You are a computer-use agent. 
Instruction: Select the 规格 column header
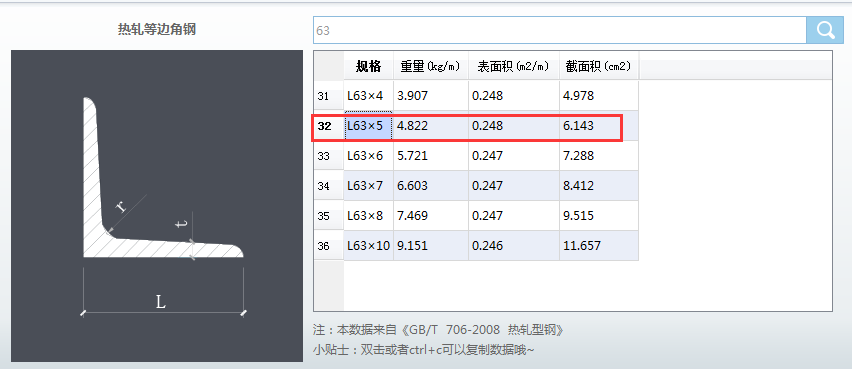click(x=368, y=66)
